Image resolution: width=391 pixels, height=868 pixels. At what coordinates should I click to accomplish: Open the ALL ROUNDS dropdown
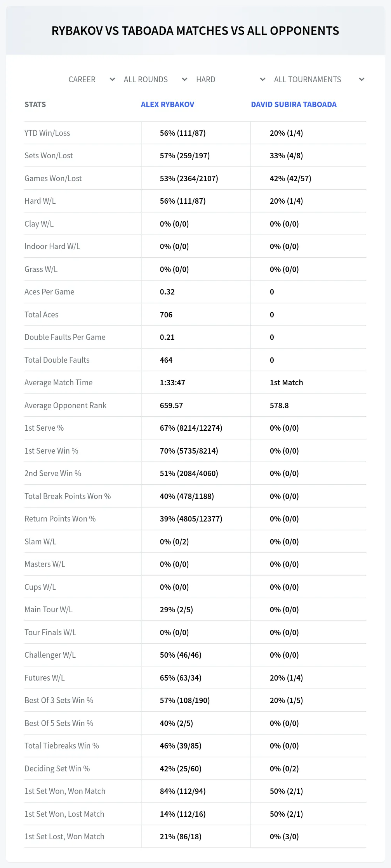point(155,80)
